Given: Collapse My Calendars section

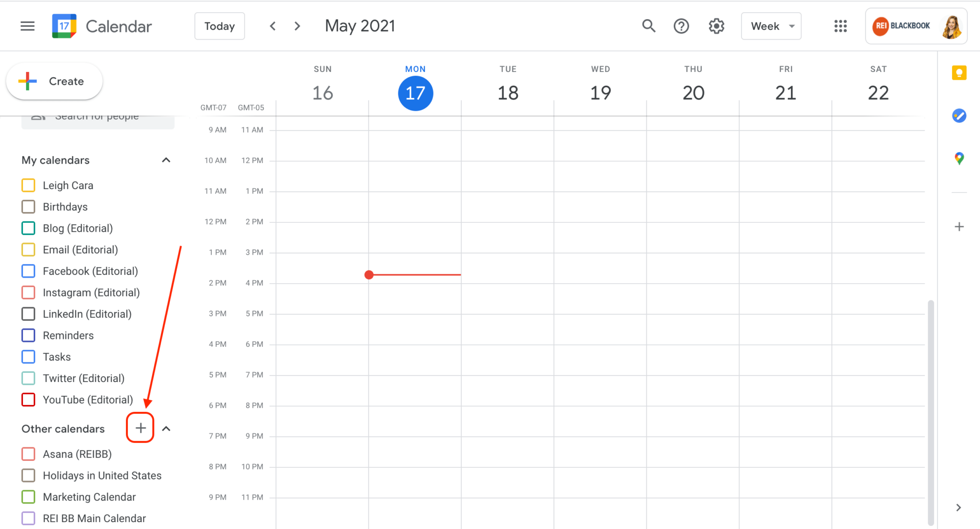Looking at the screenshot, I should coord(166,160).
